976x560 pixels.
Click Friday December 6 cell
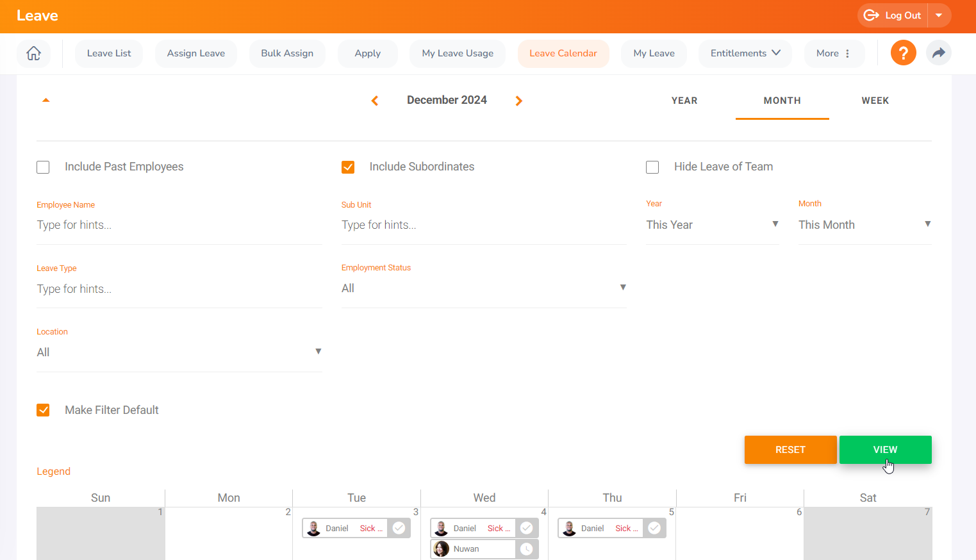(740, 533)
